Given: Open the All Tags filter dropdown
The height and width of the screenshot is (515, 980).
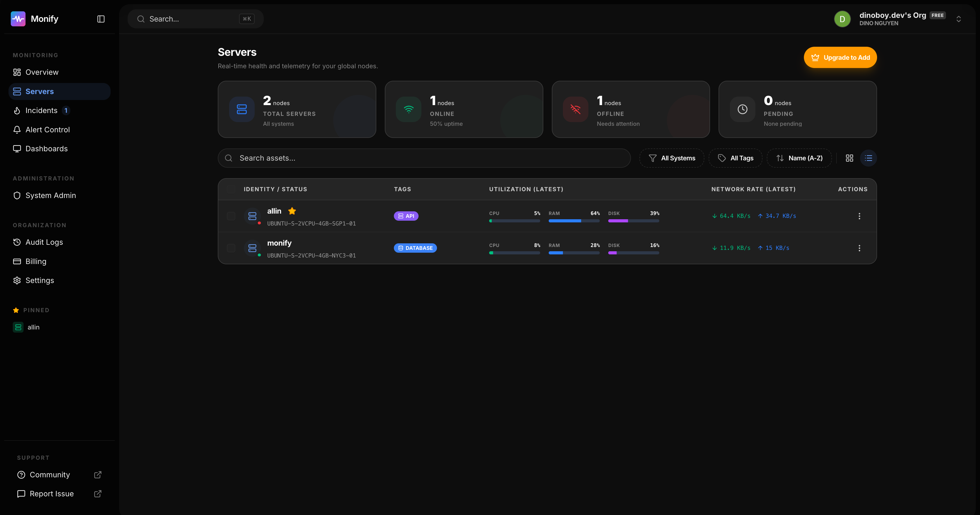Looking at the screenshot, I should 735,158.
